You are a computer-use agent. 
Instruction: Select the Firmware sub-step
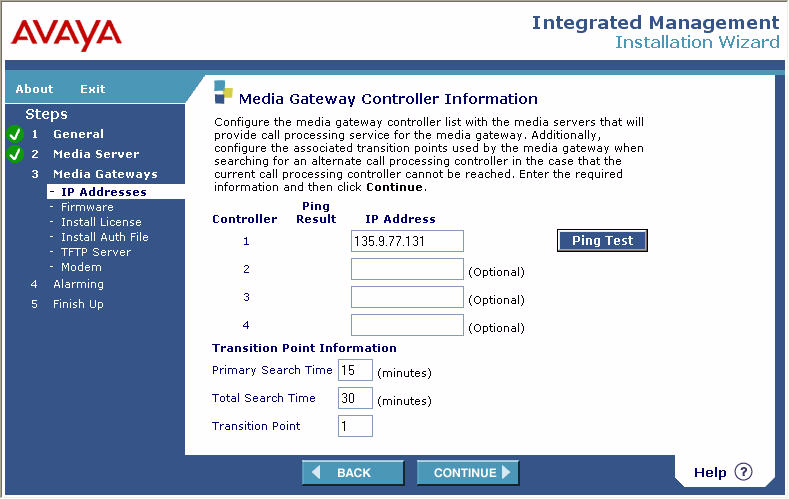click(87, 207)
